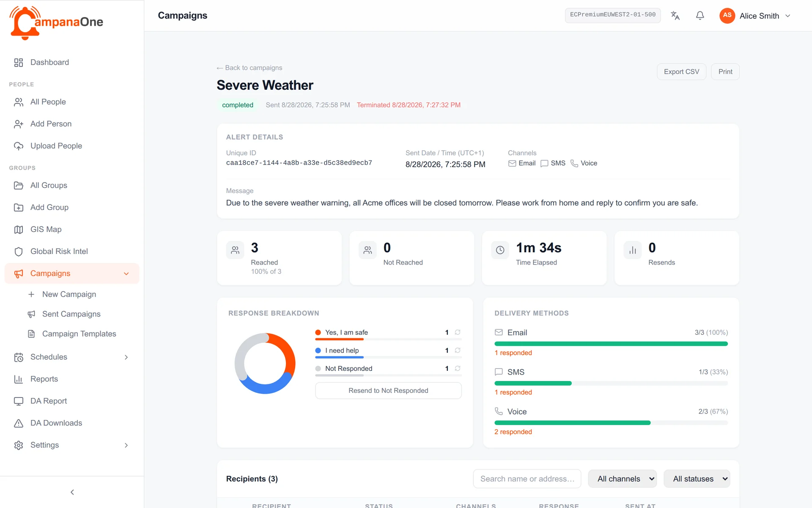Click the Add Person icon

click(19, 124)
